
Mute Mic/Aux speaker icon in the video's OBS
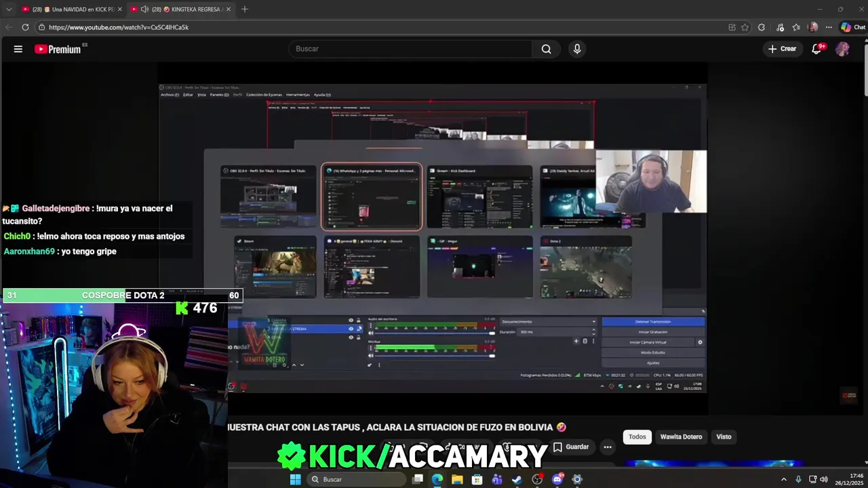(x=370, y=355)
